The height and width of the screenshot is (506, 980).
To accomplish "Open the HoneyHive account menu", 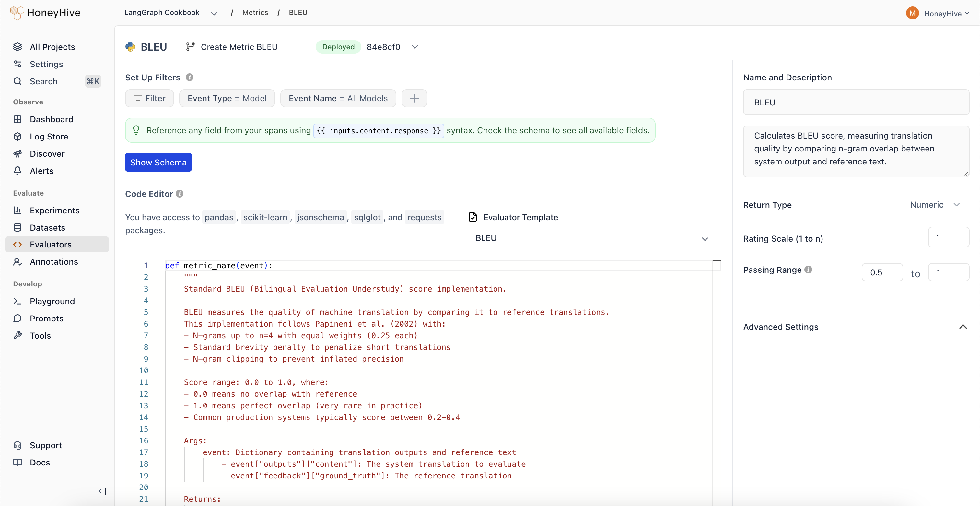I will click(946, 13).
